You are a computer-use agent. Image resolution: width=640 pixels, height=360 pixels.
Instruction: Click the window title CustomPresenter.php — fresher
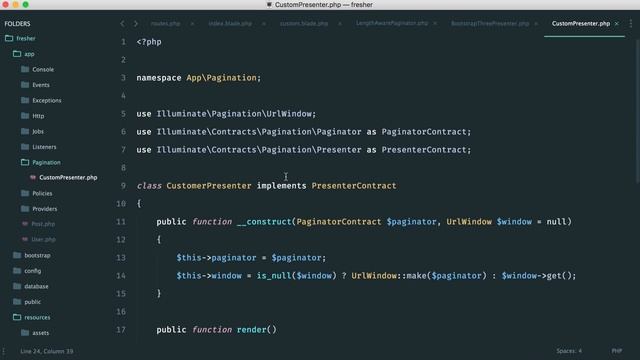click(x=323, y=5)
